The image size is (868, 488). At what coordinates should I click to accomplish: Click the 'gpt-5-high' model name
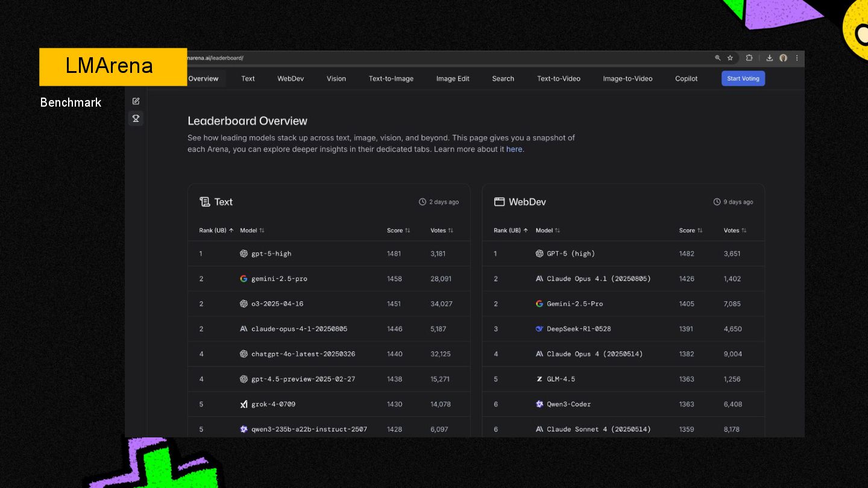[271, 254]
